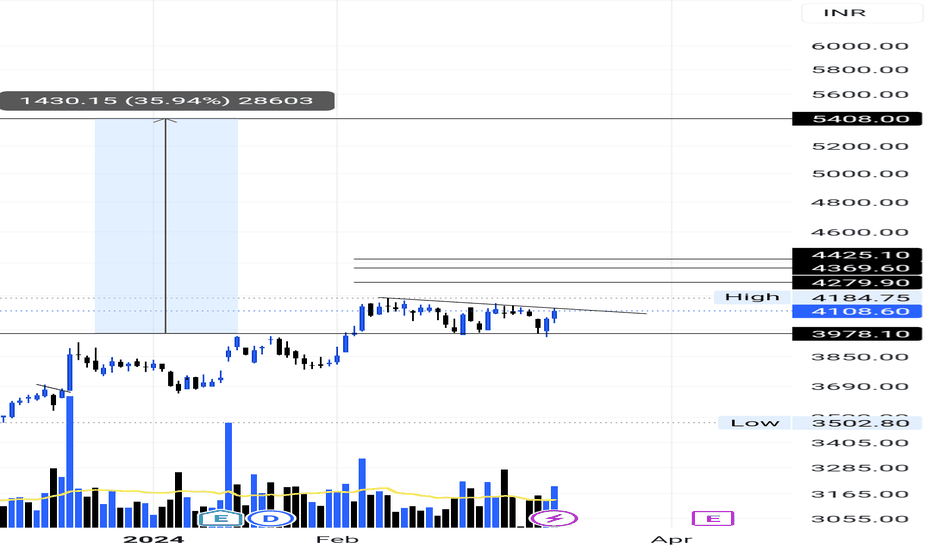Viewport: 932px width, 550px height.
Task: Click the purple lightning bolt event marker
Action: (553, 518)
